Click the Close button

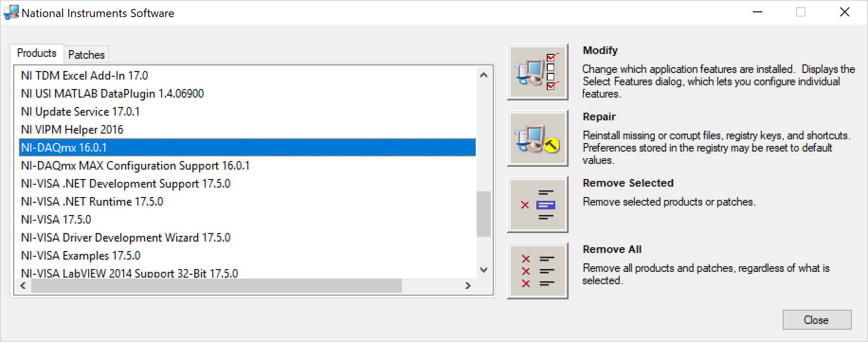coord(817,320)
